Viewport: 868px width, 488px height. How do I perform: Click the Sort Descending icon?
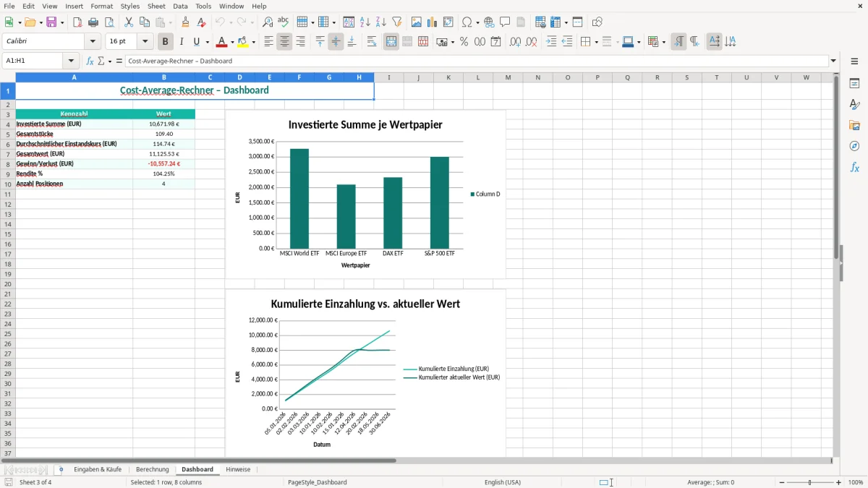[381, 22]
